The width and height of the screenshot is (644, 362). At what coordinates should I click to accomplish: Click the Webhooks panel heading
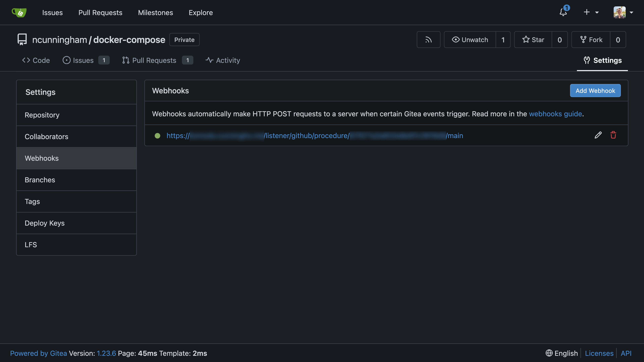(171, 91)
